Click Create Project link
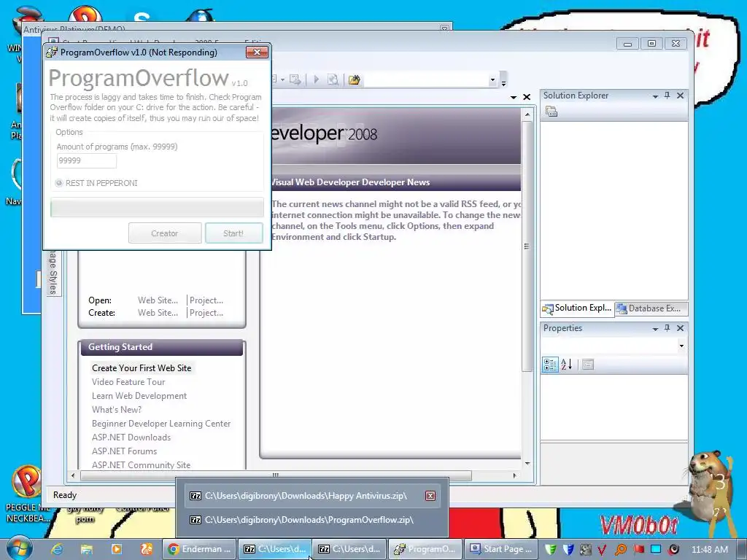 [206, 312]
